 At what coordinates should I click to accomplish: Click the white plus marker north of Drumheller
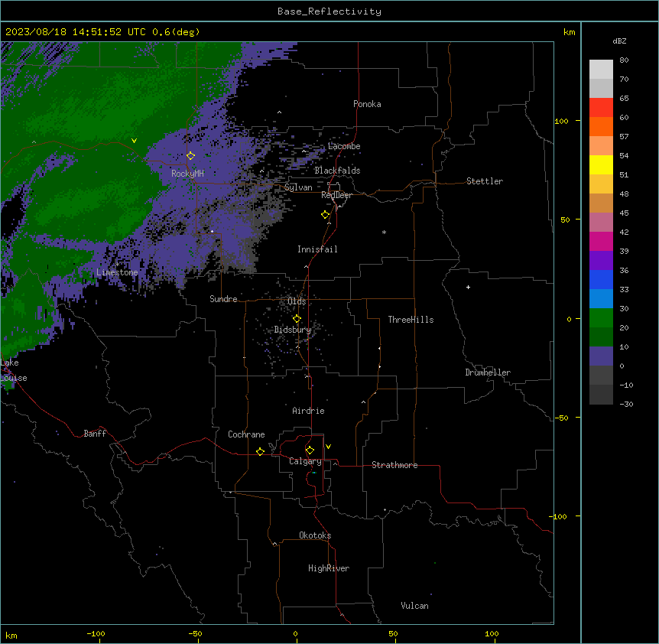(x=468, y=287)
